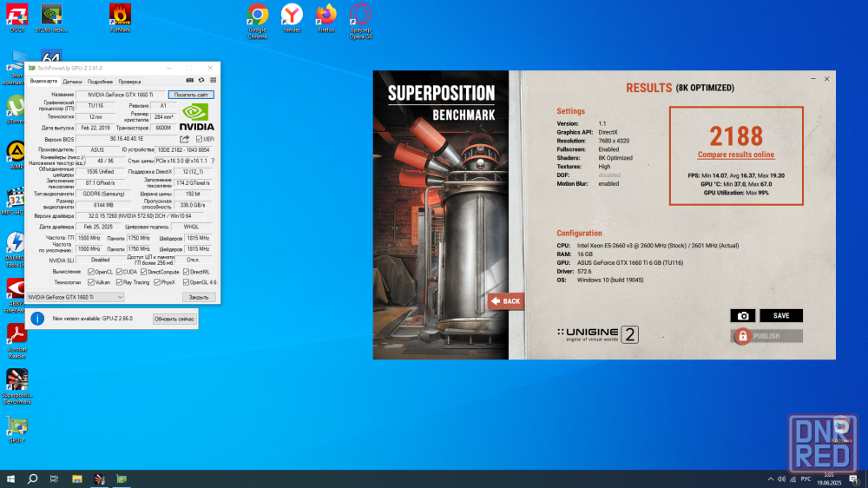Open DAEMON Tools Lite shortcut
Image resolution: width=868 pixels, height=488 pixels.
(x=15, y=249)
